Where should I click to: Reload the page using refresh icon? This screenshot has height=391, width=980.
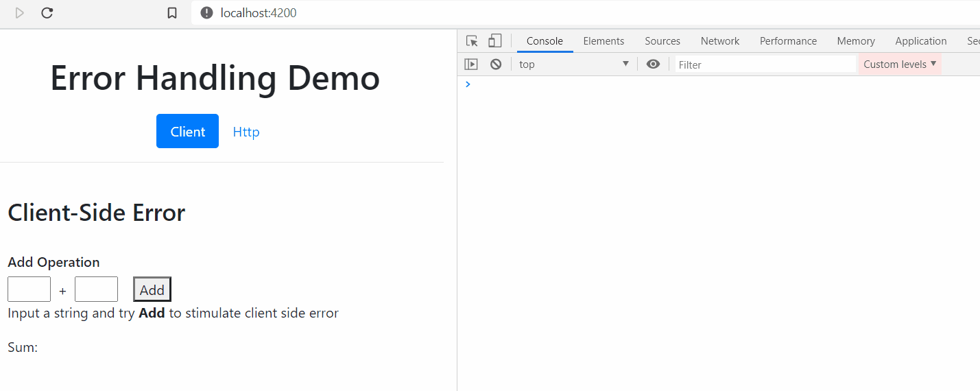(47, 13)
